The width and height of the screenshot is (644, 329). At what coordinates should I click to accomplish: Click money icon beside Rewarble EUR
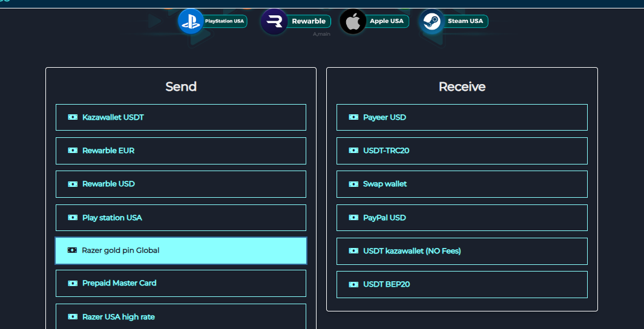pyautogui.click(x=73, y=151)
